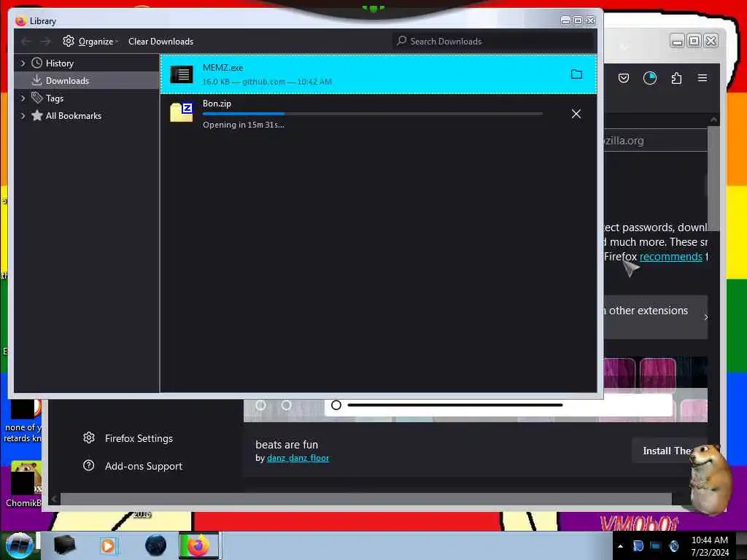747x560 pixels.
Task: Expand the Tags tree item
Action: (x=23, y=98)
